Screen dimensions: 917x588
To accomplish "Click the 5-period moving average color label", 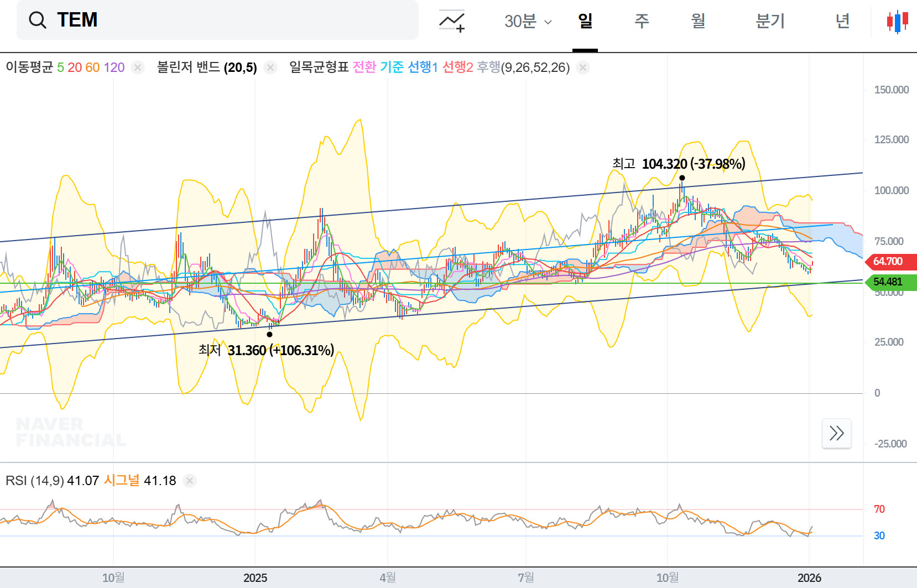I will pyautogui.click(x=61, y=67).
